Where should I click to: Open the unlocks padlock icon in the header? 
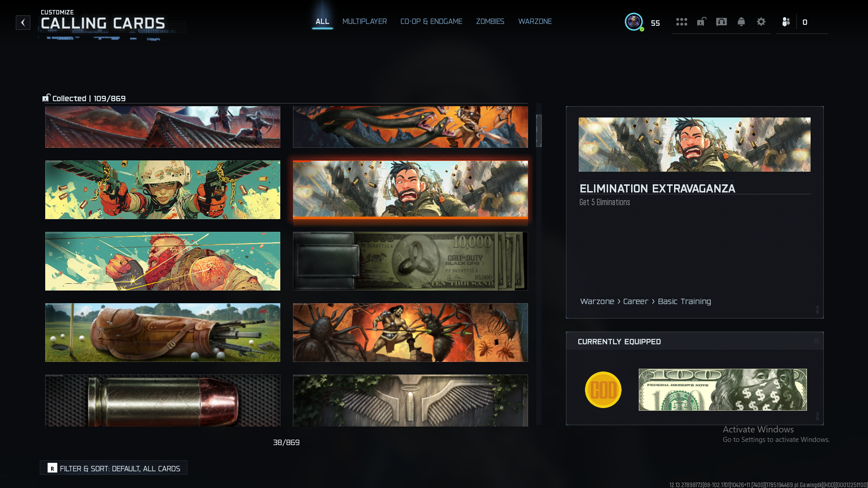pyautogui.click(x=702, y=22)
